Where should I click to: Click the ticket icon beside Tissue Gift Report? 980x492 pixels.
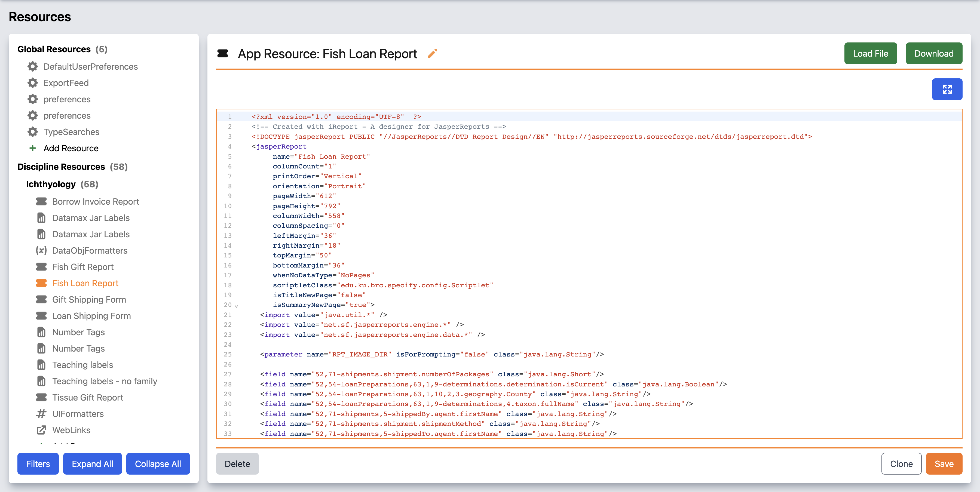[41, 397]
